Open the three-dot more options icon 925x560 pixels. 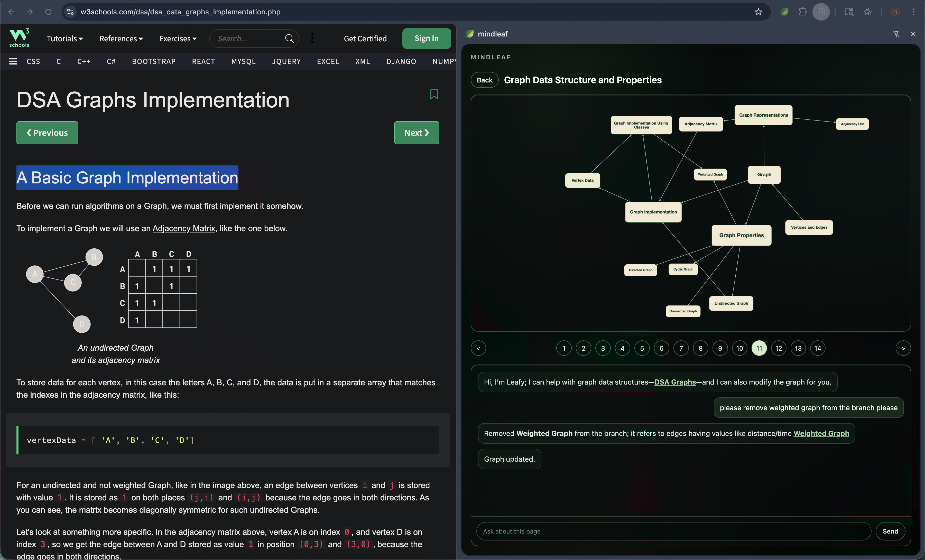pyautogui.click(x=312, y=38)
